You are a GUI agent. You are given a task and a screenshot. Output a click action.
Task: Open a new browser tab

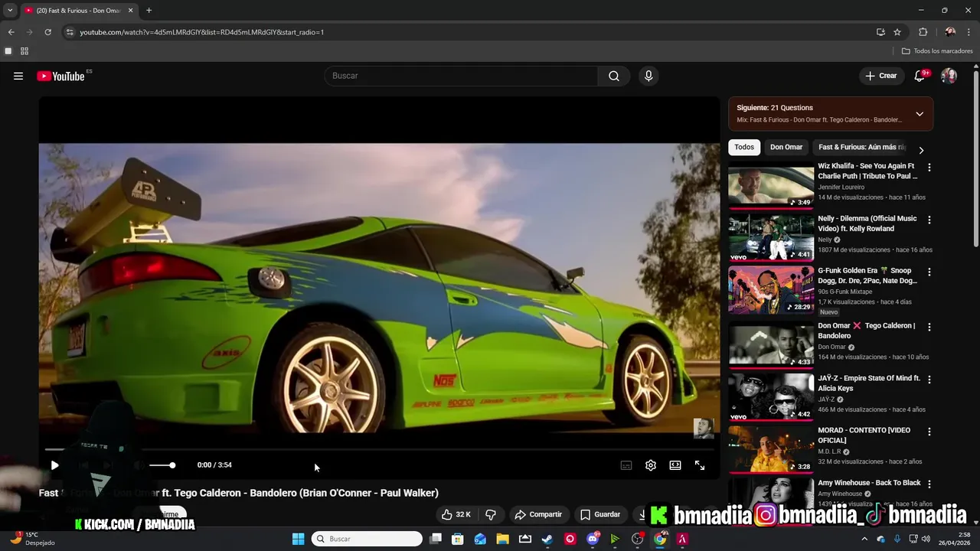click(149, 11)
